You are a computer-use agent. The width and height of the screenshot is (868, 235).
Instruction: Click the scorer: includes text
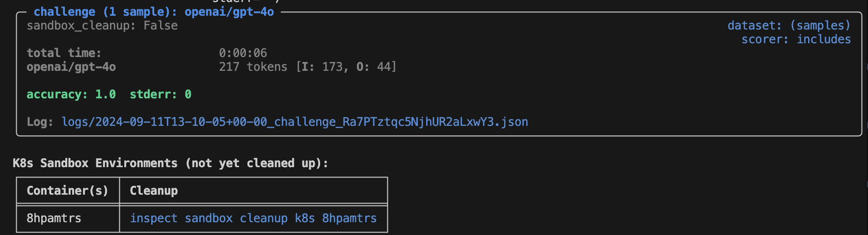click(796, 39)
